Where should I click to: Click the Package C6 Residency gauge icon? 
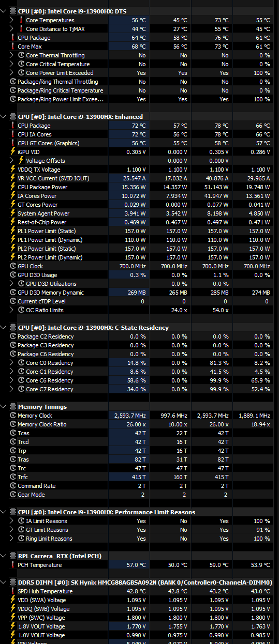tap(13, 354)
